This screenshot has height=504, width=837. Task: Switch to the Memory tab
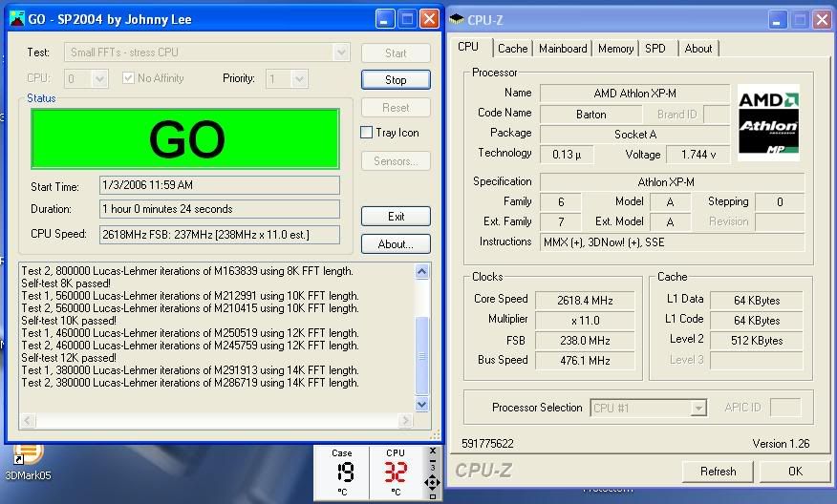click(615, 49)
